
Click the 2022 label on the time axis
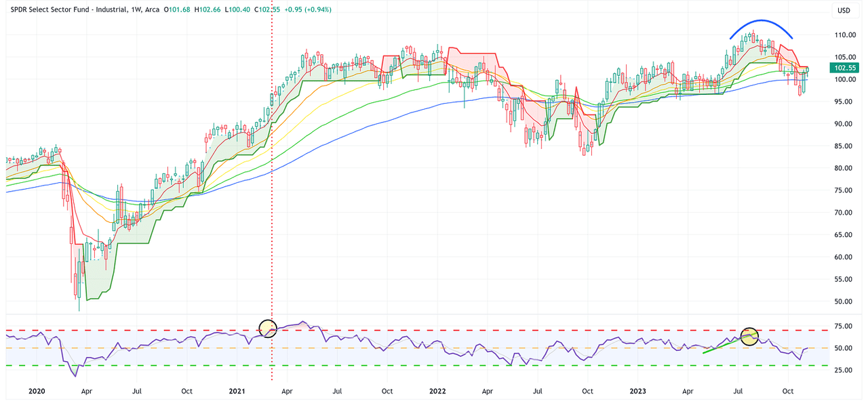click(437, 391)
